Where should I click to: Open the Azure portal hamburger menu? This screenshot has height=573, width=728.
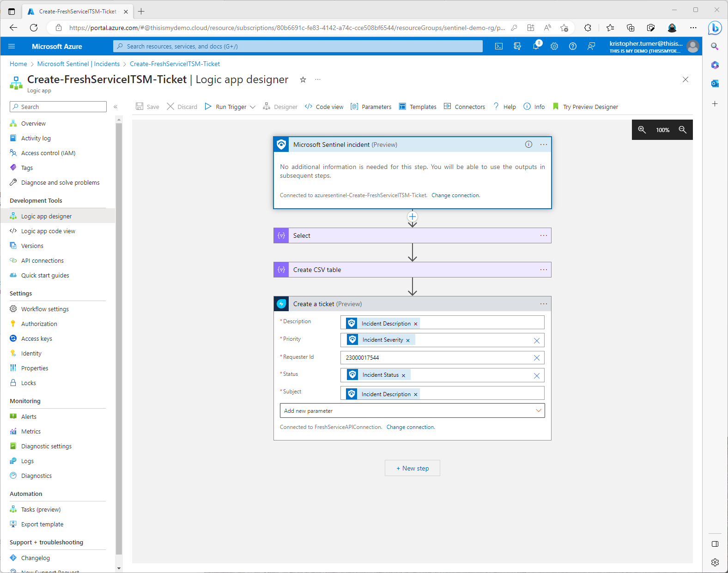coord(12,46)
